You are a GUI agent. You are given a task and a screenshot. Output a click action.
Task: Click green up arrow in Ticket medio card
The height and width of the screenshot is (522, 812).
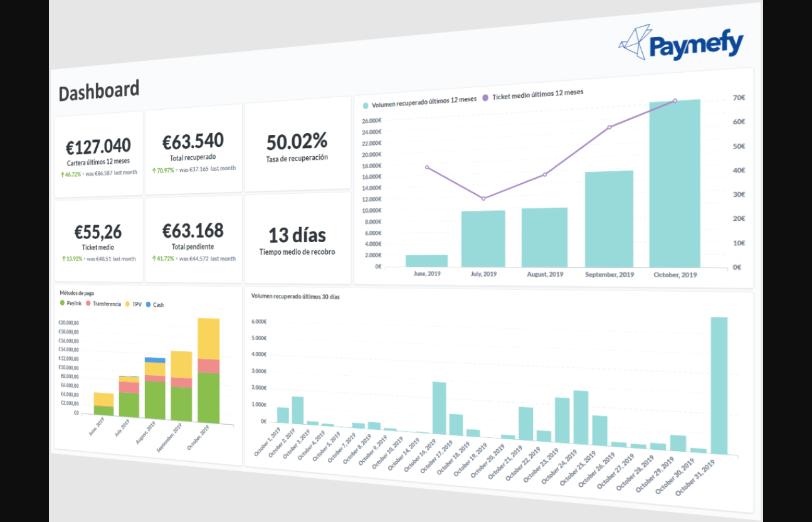click(x=64, y=258)
